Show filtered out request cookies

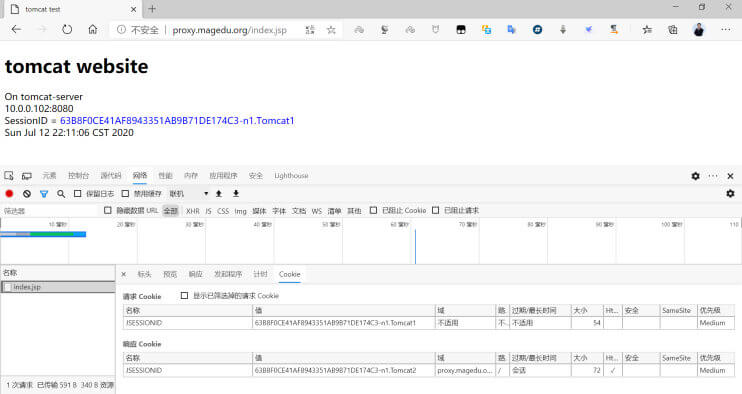pyautogui.click(x=185, y=296)
